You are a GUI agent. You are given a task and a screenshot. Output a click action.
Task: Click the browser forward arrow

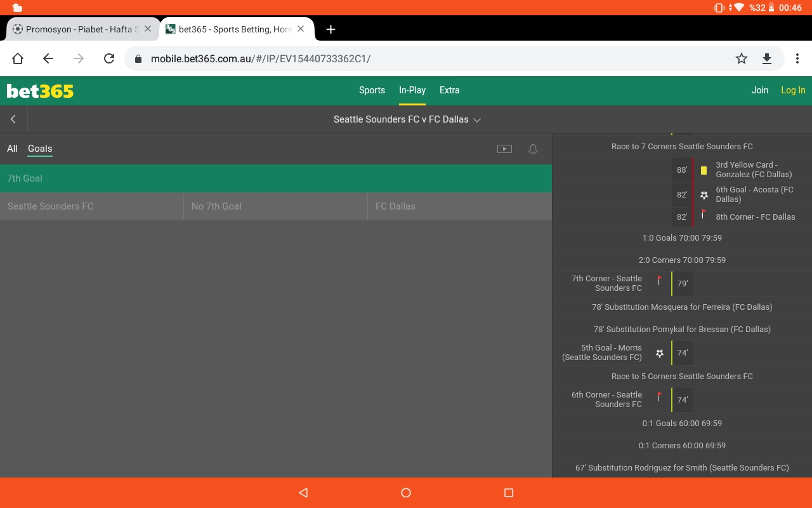[x=79, y=58]
